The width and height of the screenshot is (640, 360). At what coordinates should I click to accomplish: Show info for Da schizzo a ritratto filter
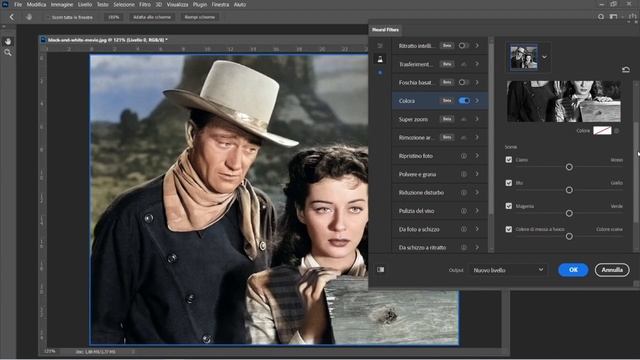[464, 247]
